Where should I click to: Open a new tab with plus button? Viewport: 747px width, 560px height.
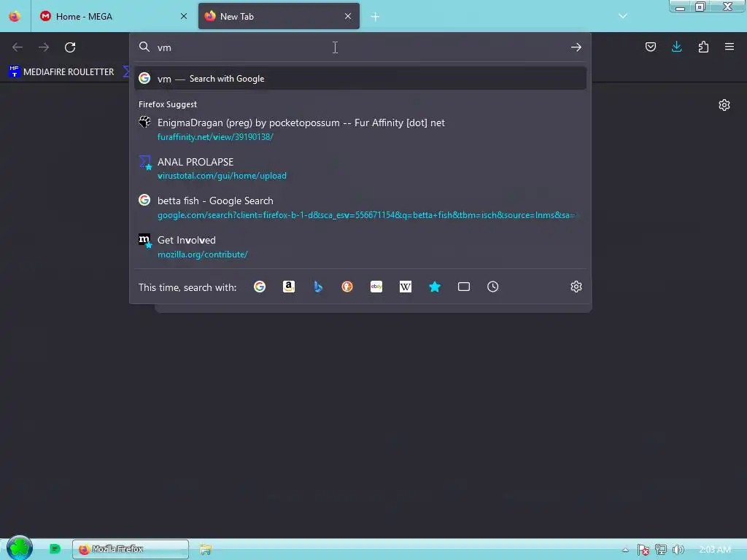coord(375,17)
